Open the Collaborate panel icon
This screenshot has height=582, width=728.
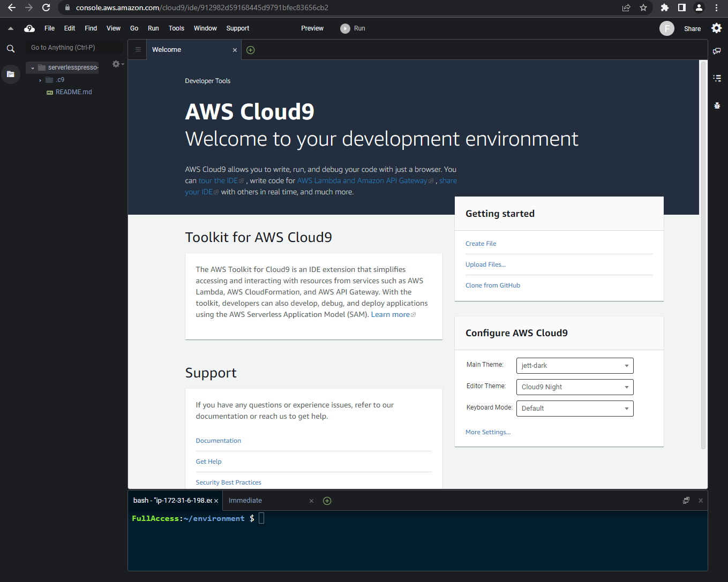[717, 51]
